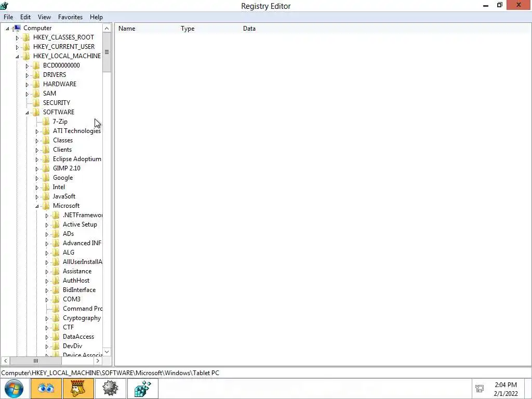Click the ATI Technologies folder icon

click(x=46, y=130)
